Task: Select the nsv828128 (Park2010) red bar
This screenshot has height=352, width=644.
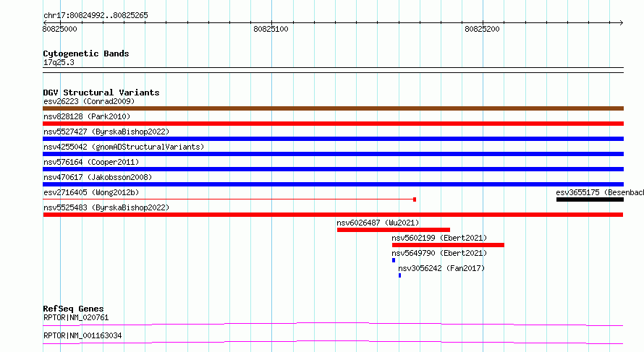Action: pos(333,124)
